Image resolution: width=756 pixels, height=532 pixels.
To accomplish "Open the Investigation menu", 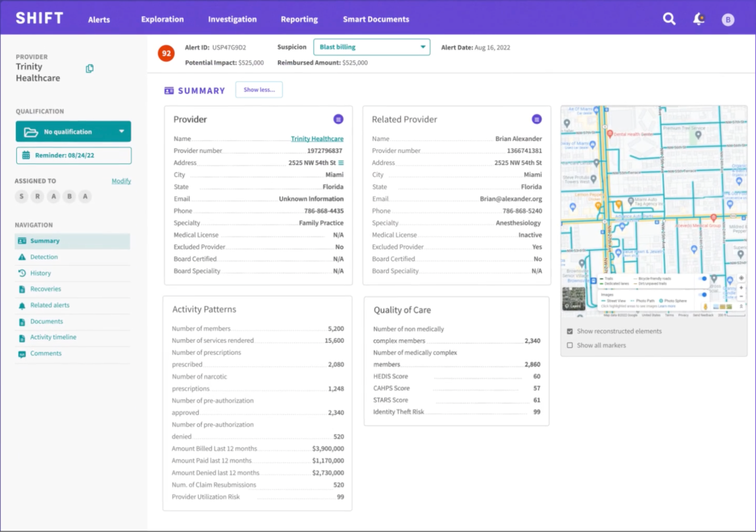I will [x=232, y=19].
